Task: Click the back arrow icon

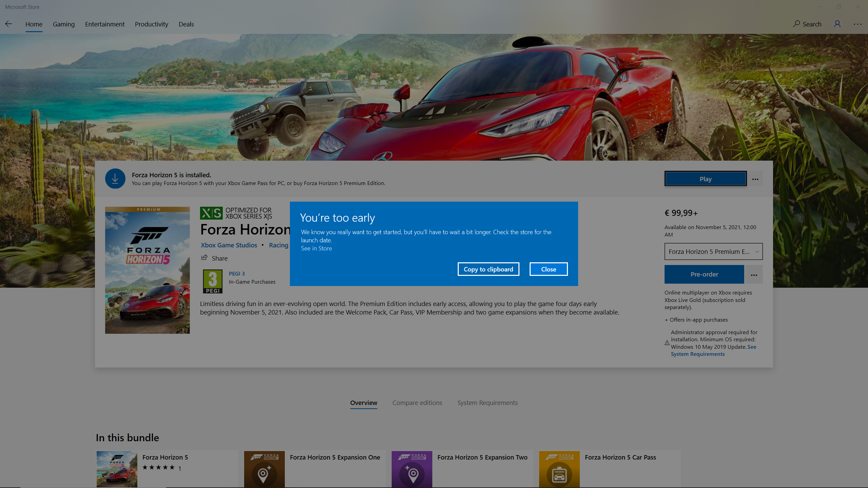Action: (x=9, y=24)
